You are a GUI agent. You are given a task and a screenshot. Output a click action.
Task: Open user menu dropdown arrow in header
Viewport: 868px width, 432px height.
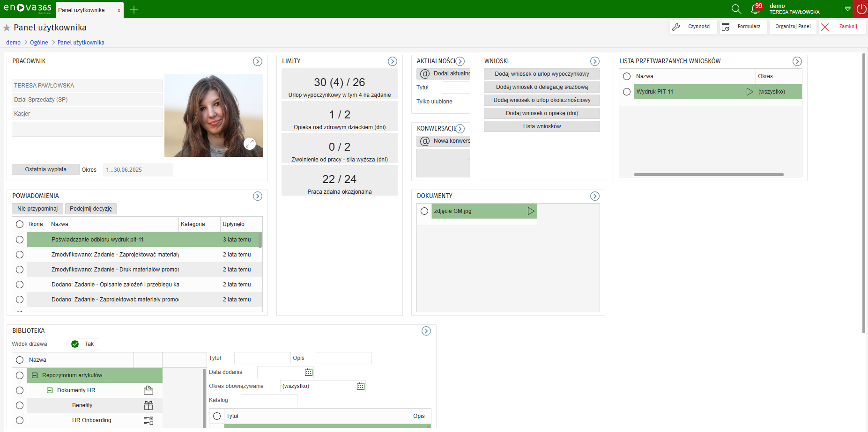(x=847, y=9)
